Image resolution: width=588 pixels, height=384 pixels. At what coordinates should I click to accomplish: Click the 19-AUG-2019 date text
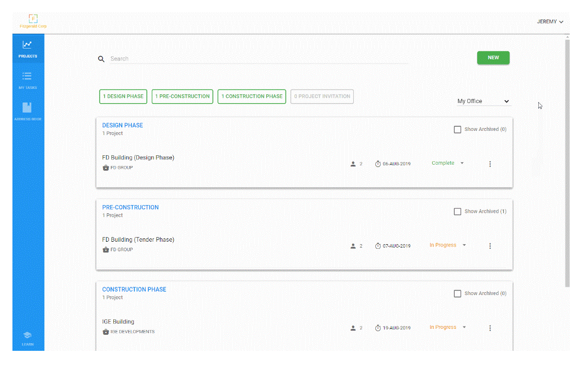pyautogui.click(x=397, y=328)
